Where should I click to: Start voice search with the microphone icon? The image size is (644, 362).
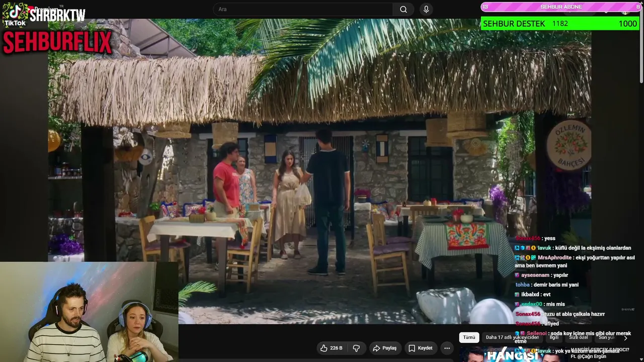click(426, 9)
